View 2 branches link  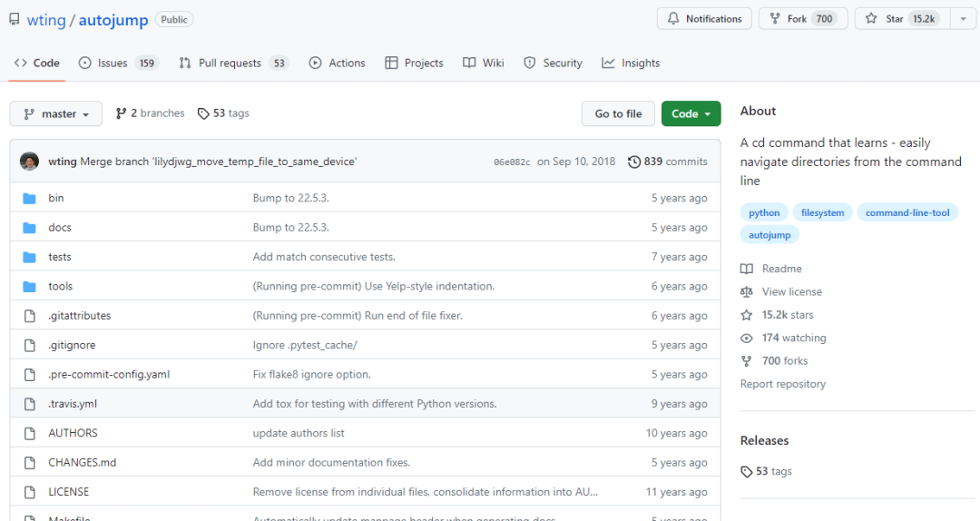pyautogui.click(x=150, y=113)
